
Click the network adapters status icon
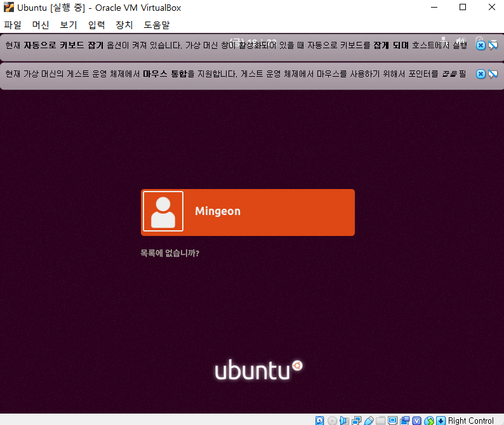357,420
